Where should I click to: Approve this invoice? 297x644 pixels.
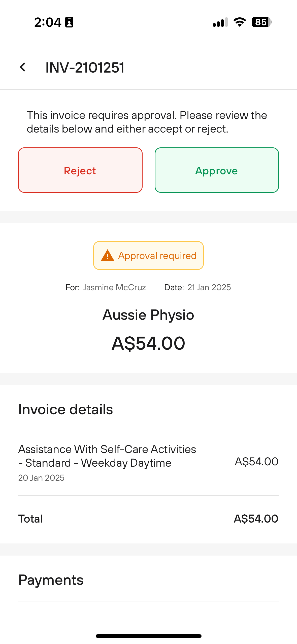[x=217, y=170]
